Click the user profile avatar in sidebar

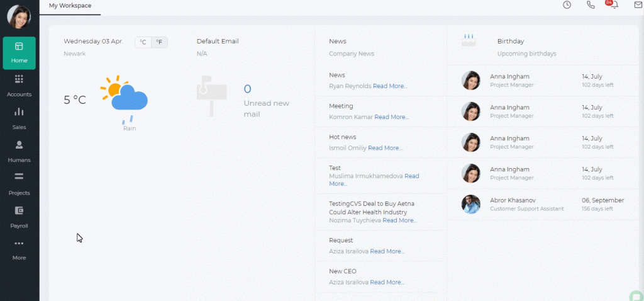click(19, 17)
